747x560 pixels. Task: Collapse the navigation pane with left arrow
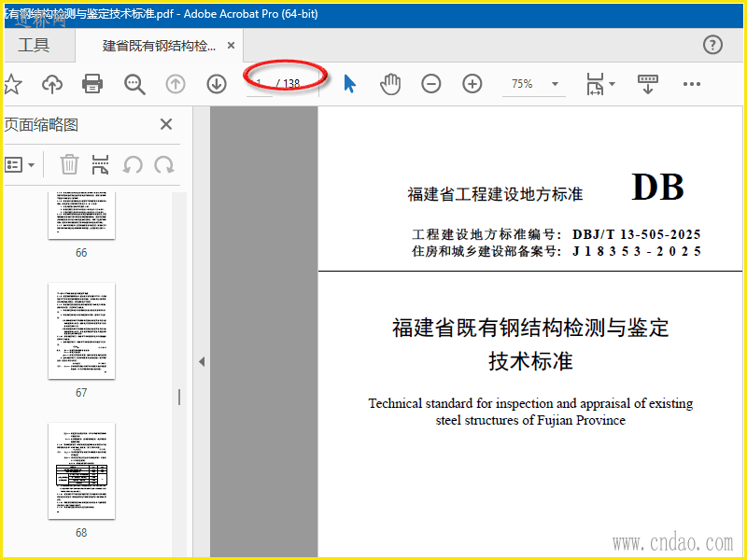coord(202,361)
